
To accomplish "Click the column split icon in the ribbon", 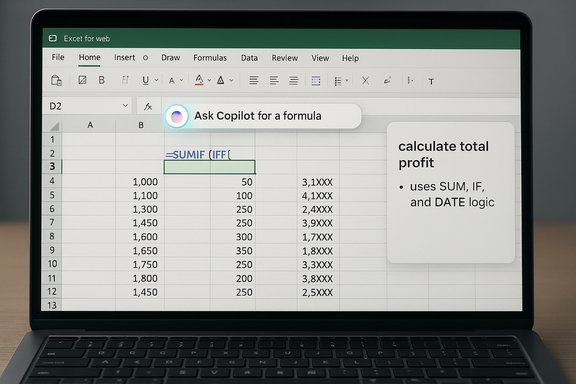I will tap(410, 80).
